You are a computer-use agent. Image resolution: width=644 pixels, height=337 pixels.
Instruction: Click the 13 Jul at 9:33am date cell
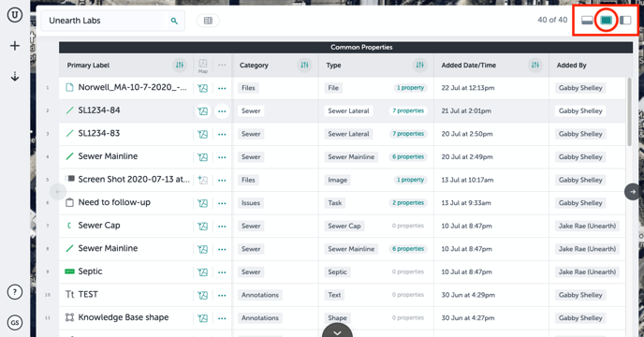click(x=466, y=203)
